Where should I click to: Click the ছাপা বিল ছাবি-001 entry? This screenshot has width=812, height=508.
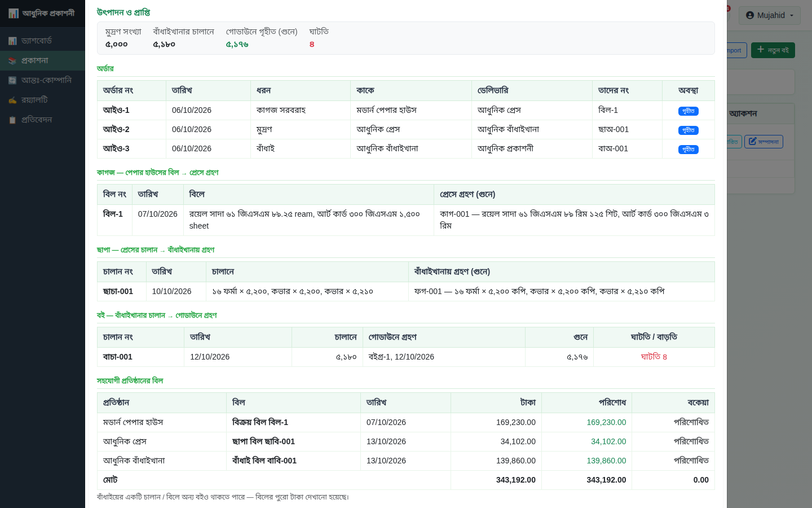(x=264, y=441)
